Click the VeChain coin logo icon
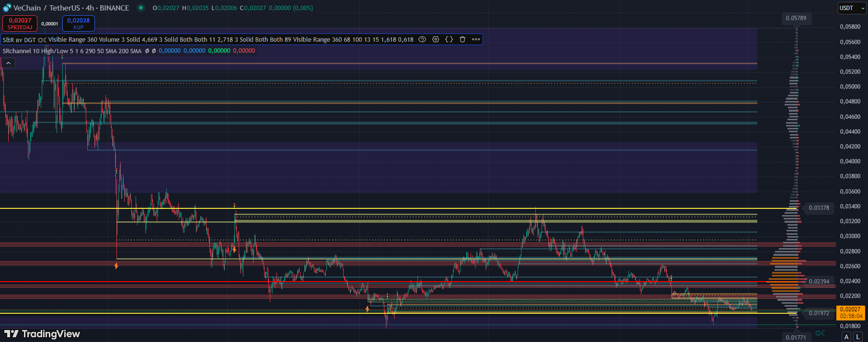This screenshot has width=868, height=342. (x=7, y=8)
